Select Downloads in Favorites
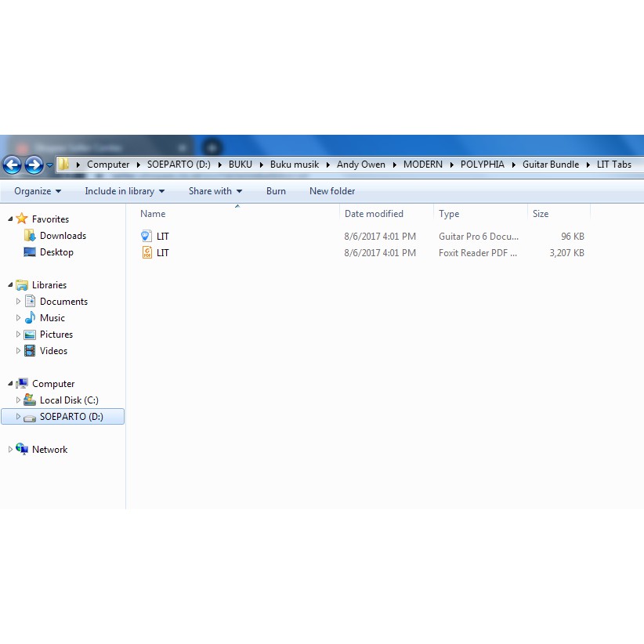The width and height of the screenshot is (644, 644). (63, 235)
